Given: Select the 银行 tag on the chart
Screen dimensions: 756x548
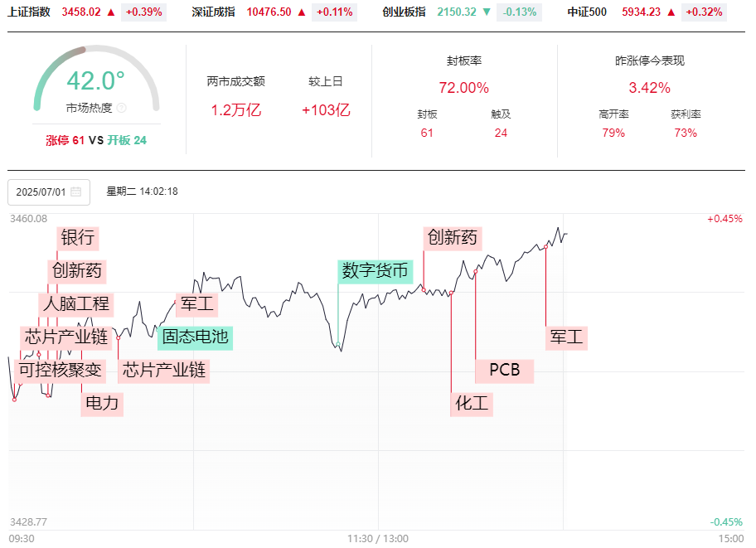Looking at the screenshot, I should point(77,238).
